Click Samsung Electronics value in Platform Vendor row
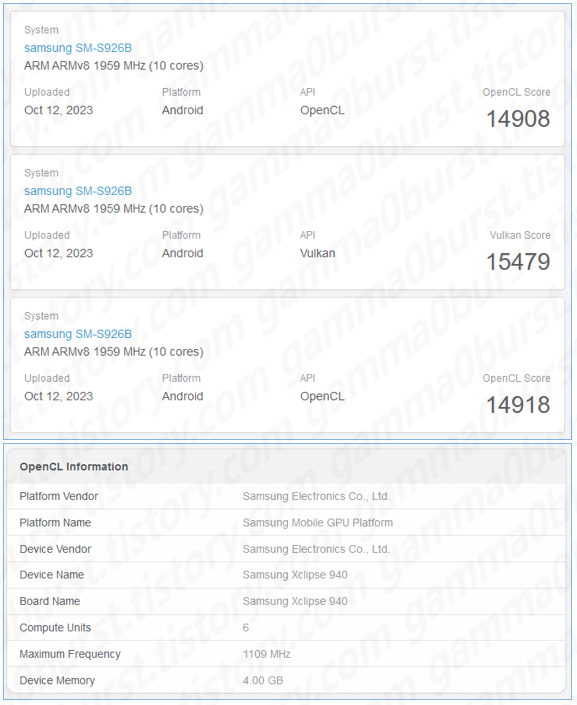 [x=316, y=496]
